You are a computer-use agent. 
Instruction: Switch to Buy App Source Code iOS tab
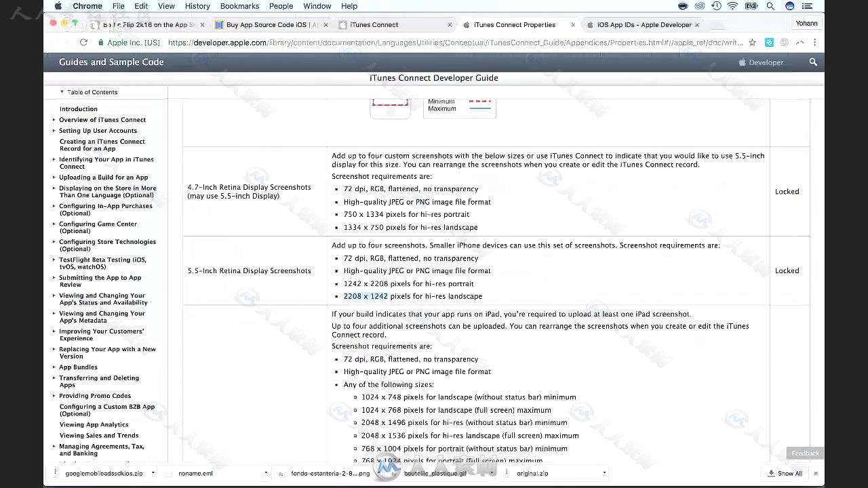(271, 24)
